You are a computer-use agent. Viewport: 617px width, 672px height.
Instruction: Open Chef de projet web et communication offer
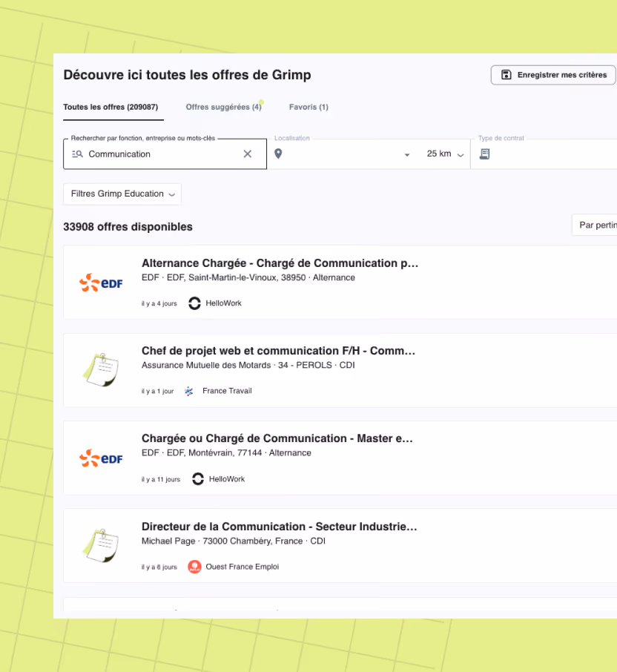(279, 351)
